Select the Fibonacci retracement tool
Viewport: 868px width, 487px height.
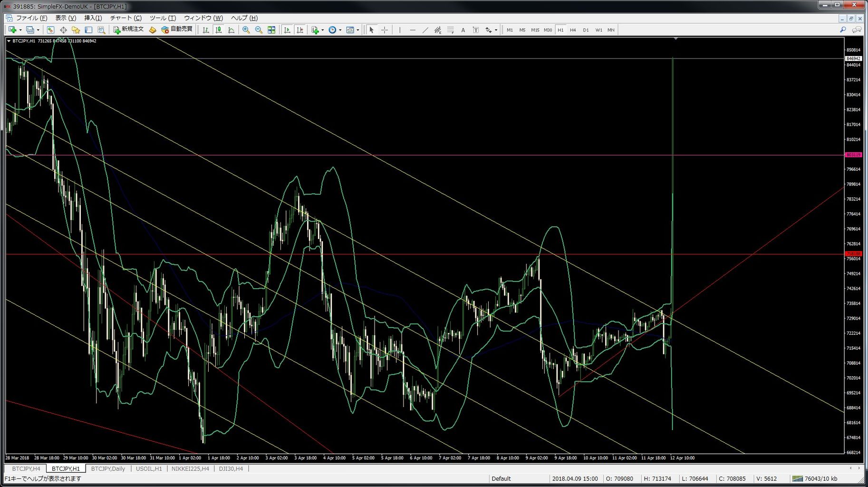pos(451,30)
